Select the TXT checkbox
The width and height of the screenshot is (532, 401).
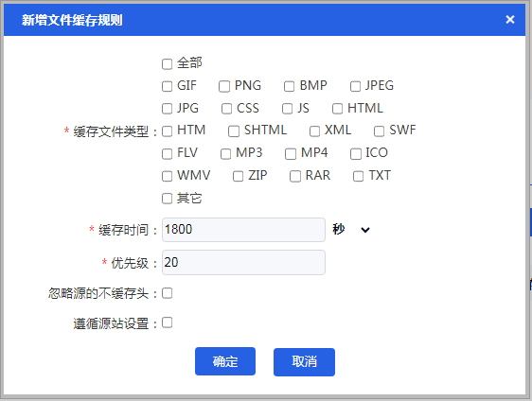click(358, 176)
